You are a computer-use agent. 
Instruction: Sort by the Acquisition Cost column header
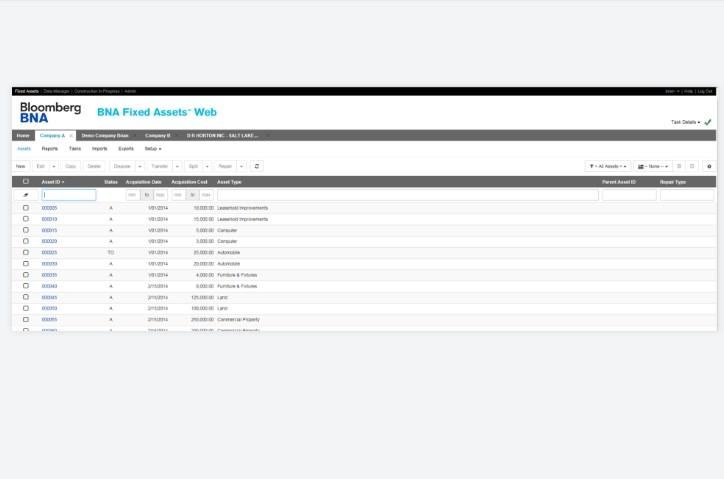189,182
